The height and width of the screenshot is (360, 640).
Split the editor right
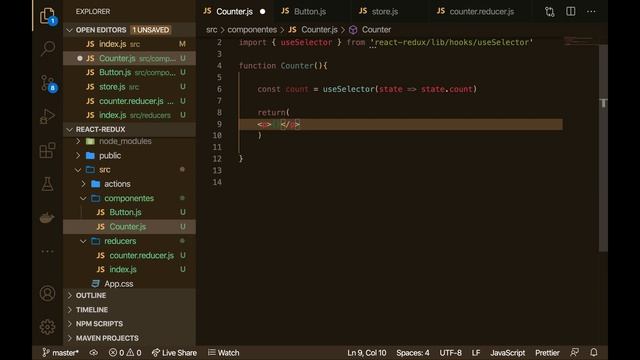click(x=571, y=11)
